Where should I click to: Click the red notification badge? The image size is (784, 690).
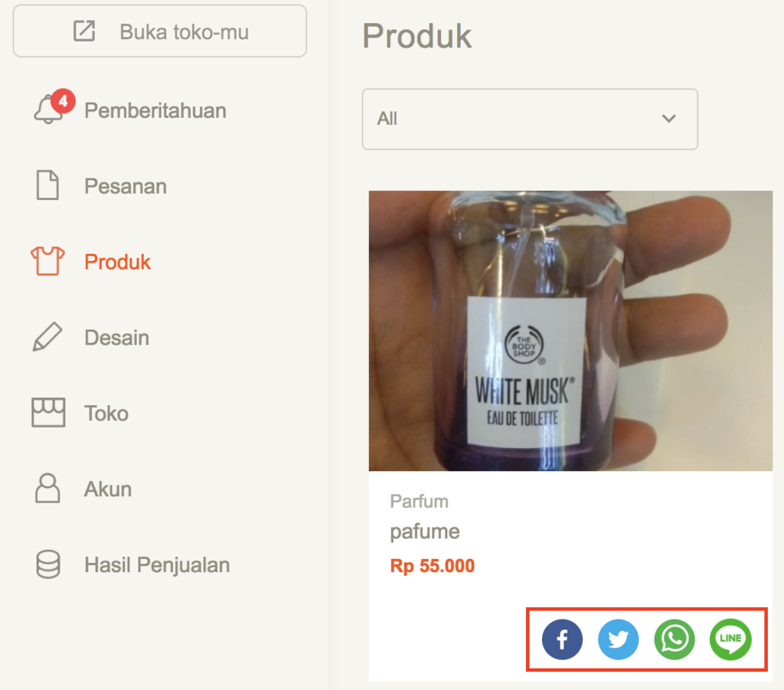tap(63, 101)
